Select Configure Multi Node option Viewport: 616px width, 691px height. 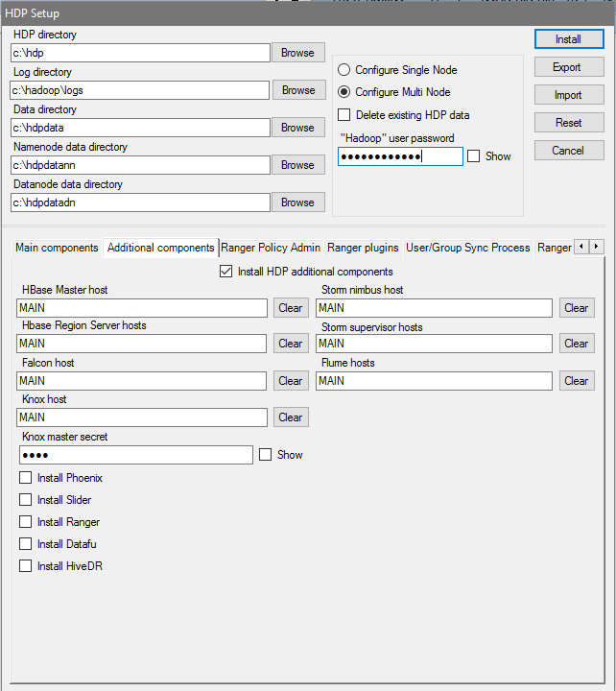pyautogui.click(x=344, y=92)
